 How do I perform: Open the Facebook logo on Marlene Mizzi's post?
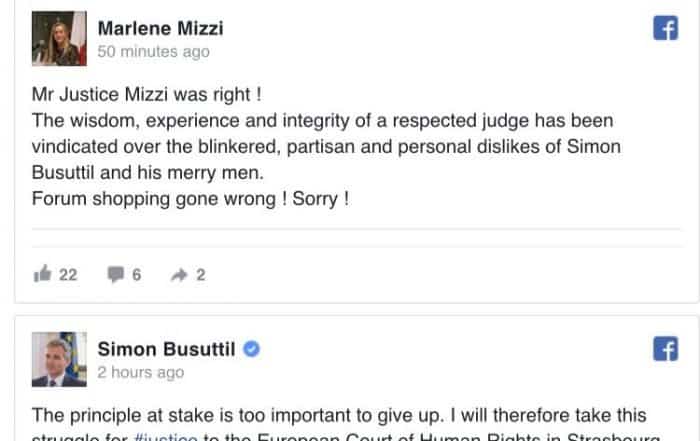pos(665,29)
